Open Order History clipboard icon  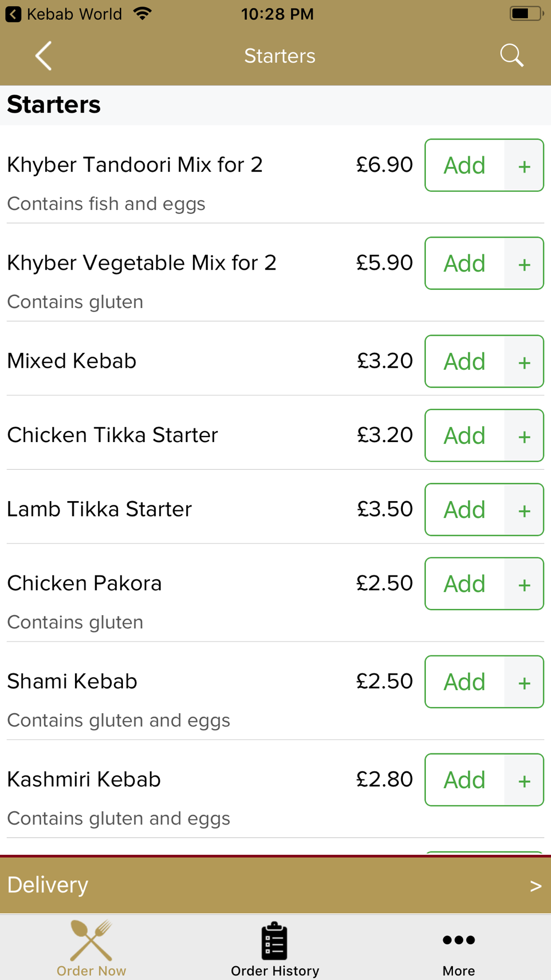(x=274, y=941)
